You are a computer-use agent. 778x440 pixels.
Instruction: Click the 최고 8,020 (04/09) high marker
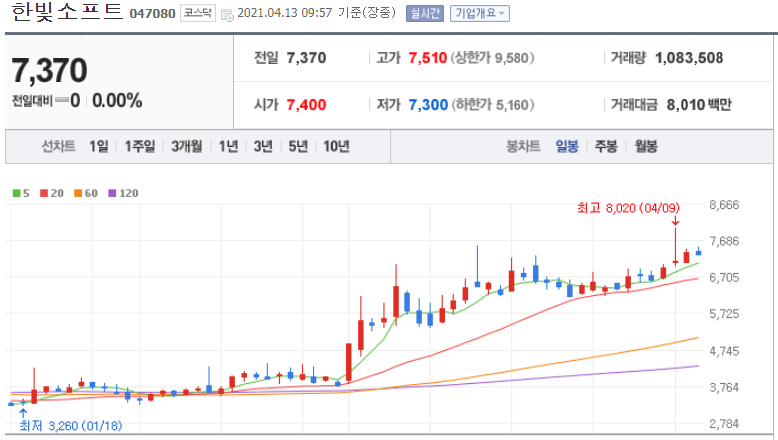628,208
